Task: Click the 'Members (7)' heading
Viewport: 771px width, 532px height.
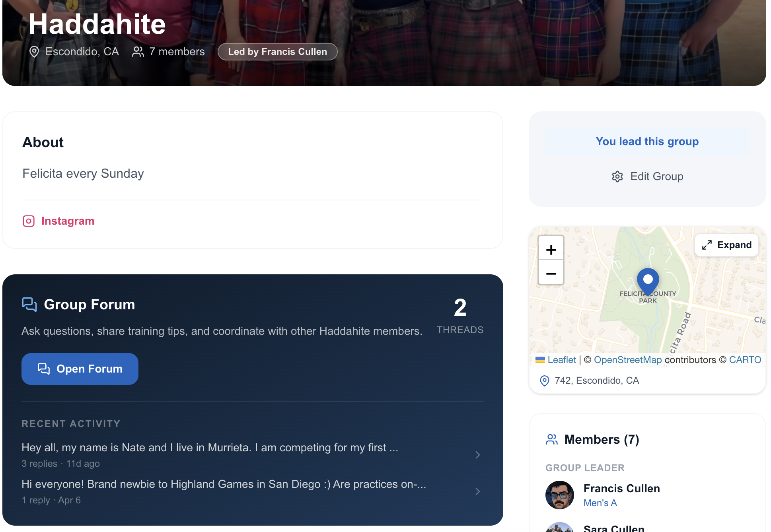Action: click(602, 439)
